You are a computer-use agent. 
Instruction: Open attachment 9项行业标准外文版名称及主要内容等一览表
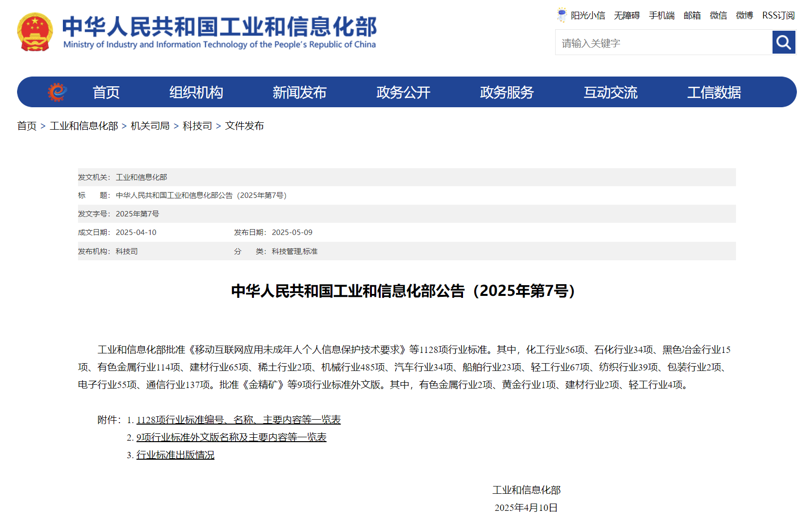[x=232, y=437]
